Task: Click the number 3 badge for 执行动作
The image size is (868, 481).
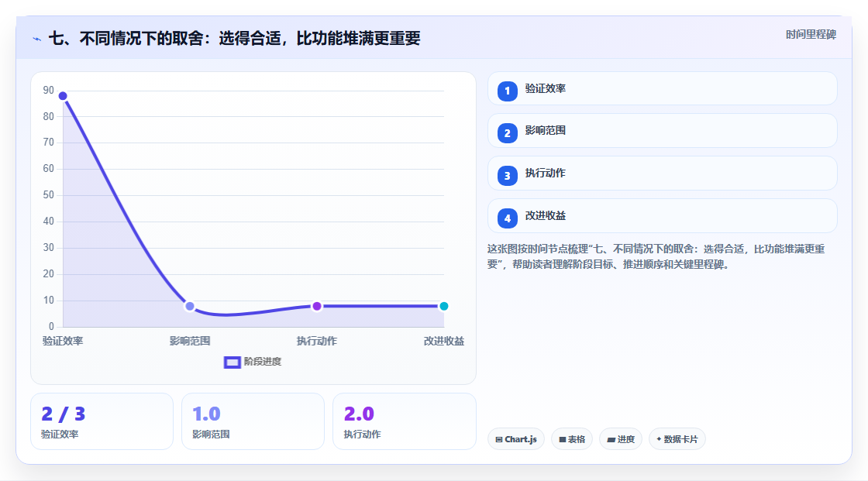Action: point(507,176)
